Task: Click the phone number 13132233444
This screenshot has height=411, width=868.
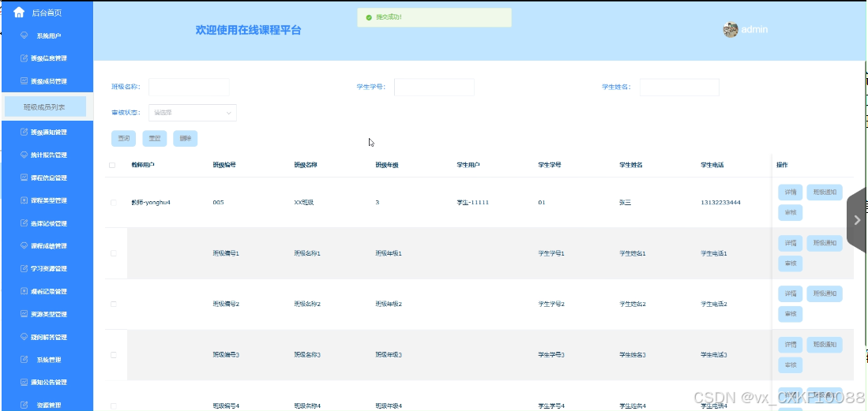Action: coord(721,203)
